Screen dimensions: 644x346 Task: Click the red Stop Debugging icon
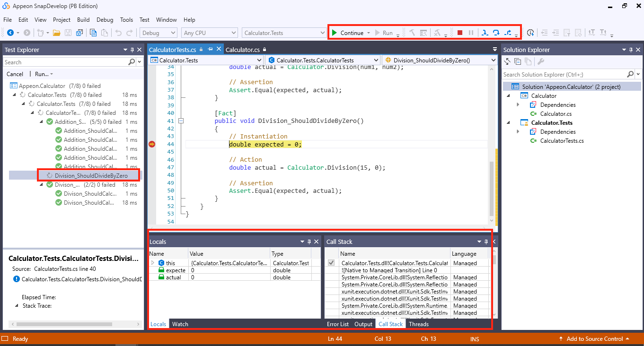(x=459, y=33)
